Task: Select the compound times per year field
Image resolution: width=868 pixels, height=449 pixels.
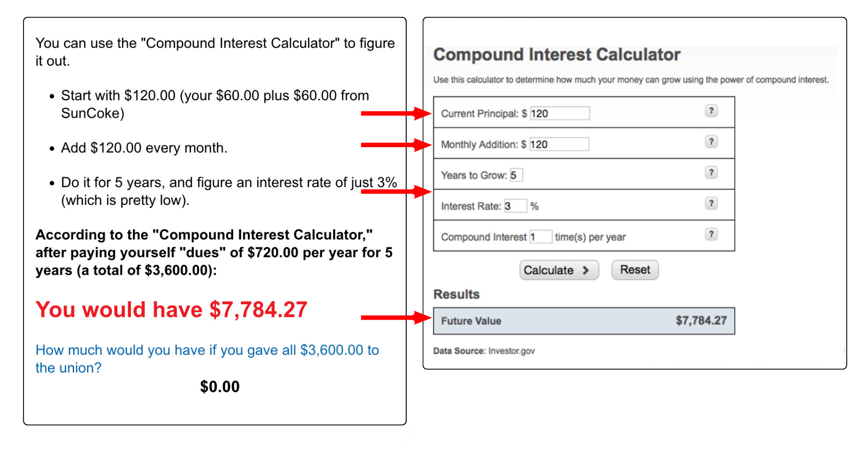Action: point(541,237)
